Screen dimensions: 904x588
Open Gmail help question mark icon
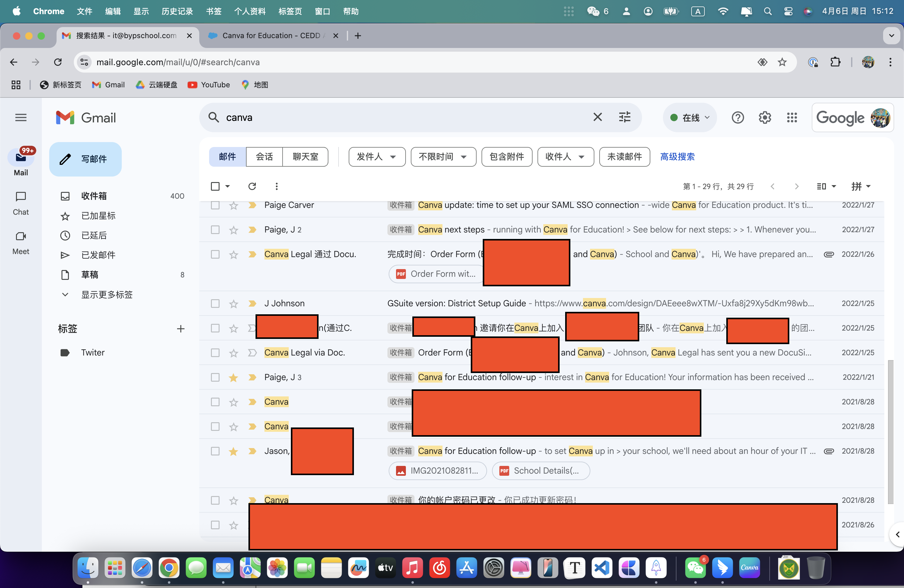[x=738, y=118]
